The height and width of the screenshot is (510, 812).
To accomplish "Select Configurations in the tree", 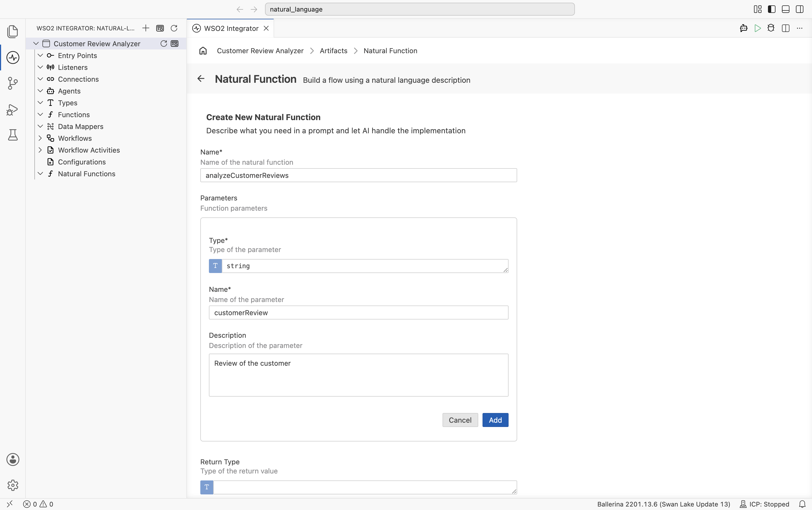I will tap(82, 162).
